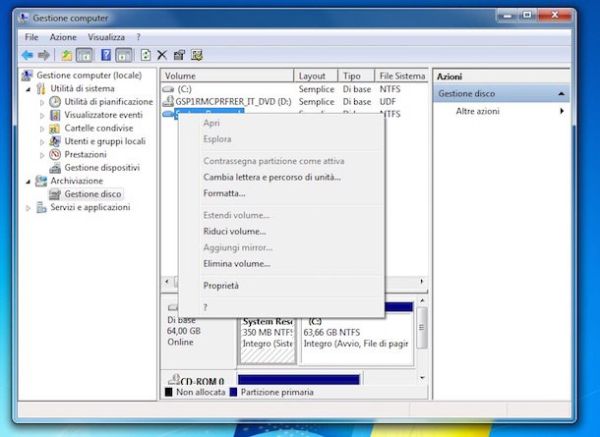Open the Azione menu
Viewport: 600px width, 437px height.
[64, 36]
